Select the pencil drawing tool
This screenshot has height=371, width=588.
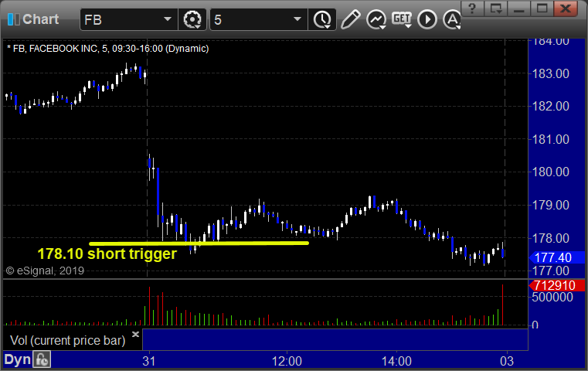click(x=351, y=19)
